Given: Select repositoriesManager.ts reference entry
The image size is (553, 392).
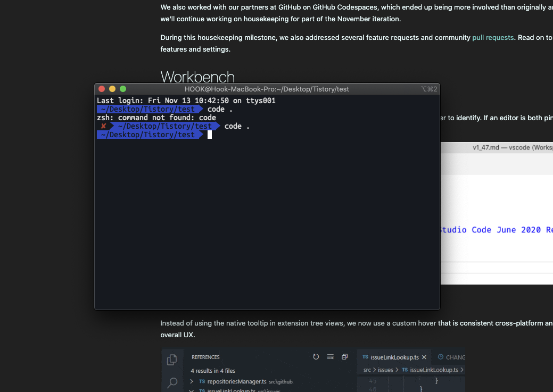Looking at the screenshot, I should click(237, 381).
